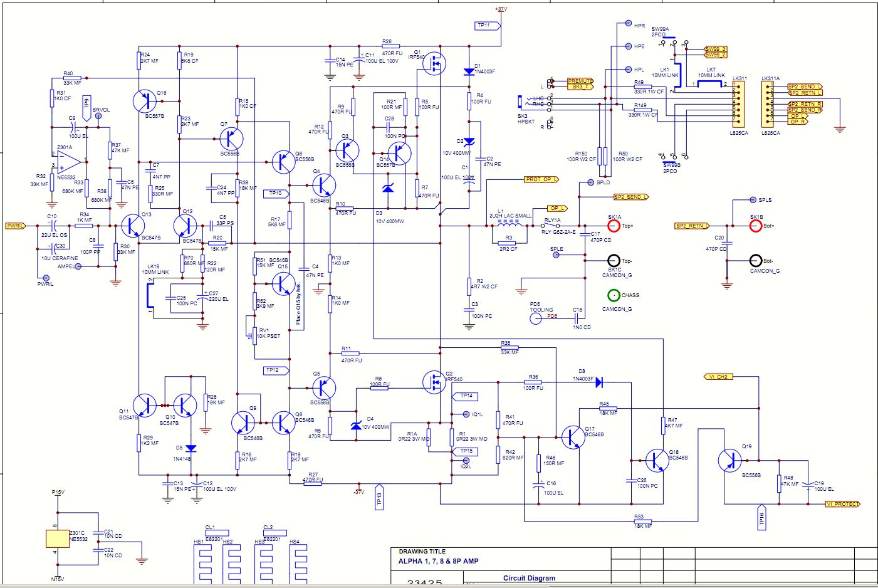This screenshot has width=878, height=588.
Task: Select the Q17 BC546B transistor symbol
Action: click(x=573, y=437)
